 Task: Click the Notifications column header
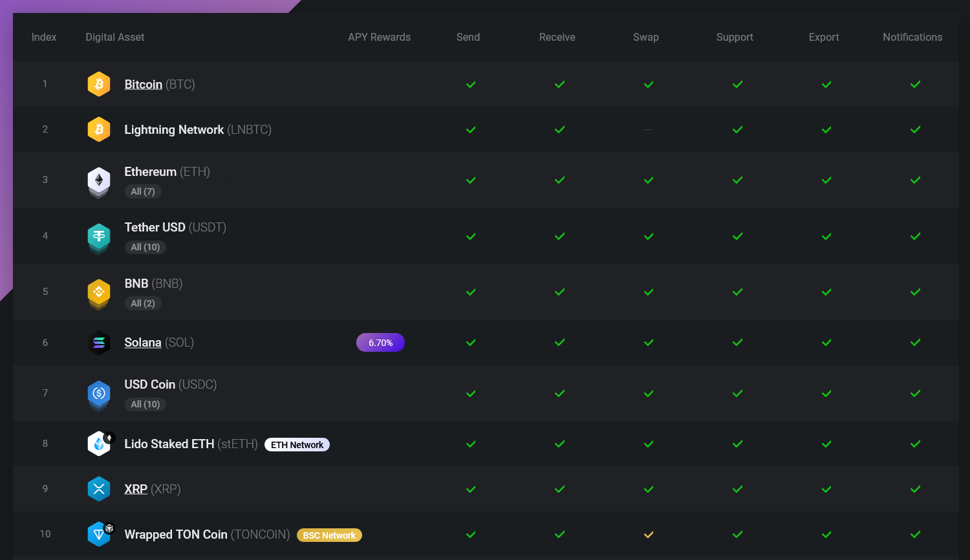click(x=912, y=38)
